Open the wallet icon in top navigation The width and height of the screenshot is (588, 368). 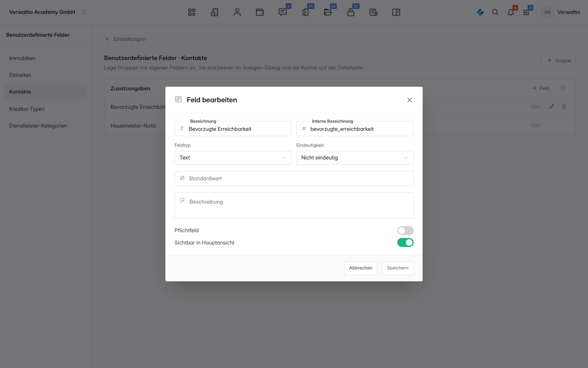[x=260, y=12]
